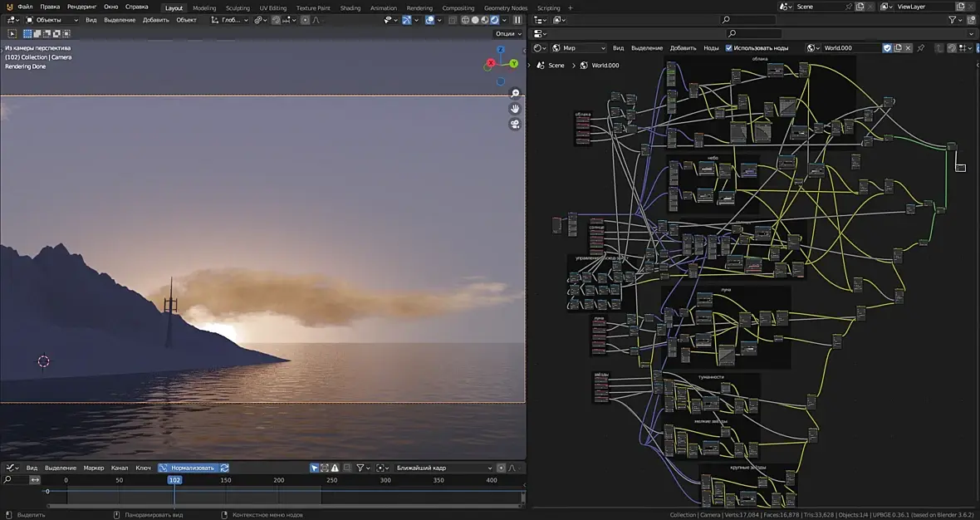
Task: Toggle camera view icon in viewport
Action: coord(515,125)
